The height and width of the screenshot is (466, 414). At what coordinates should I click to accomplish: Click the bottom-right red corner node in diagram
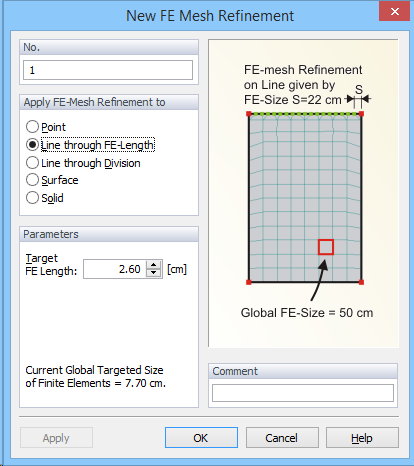361,282
